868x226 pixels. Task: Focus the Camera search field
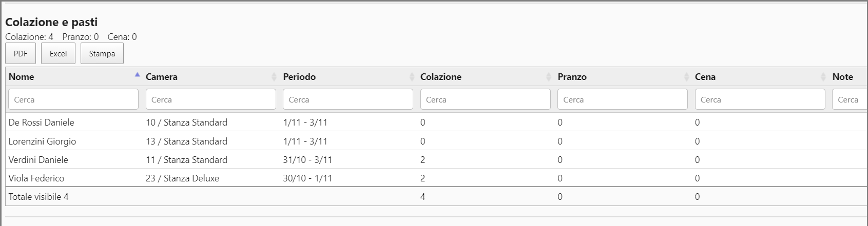(x=210, y=99)
